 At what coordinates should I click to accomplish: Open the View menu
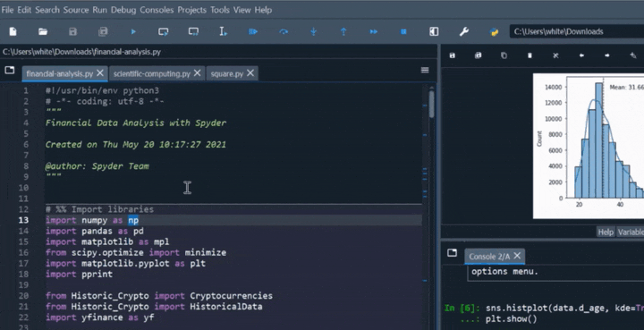[x=241, y=10]
